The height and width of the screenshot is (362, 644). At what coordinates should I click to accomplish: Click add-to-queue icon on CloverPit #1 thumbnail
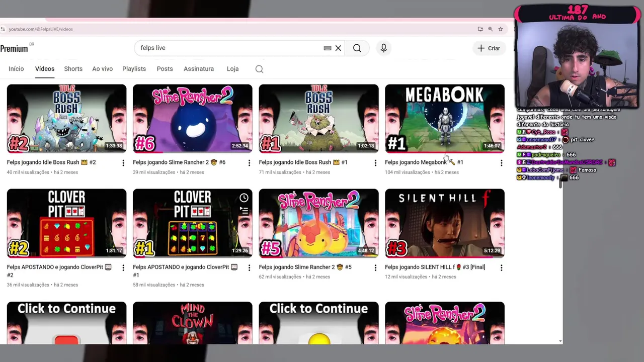[x=244, y=211]
